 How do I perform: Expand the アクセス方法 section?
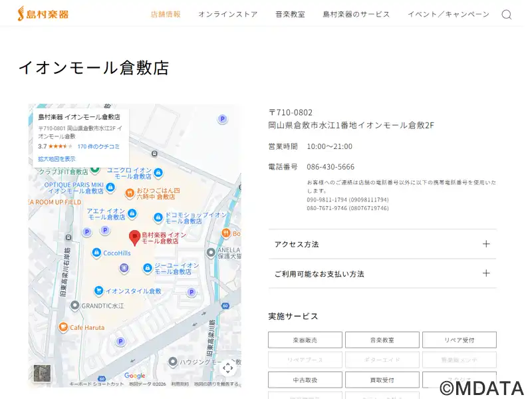pyautogui.click(x=382, y=244)
